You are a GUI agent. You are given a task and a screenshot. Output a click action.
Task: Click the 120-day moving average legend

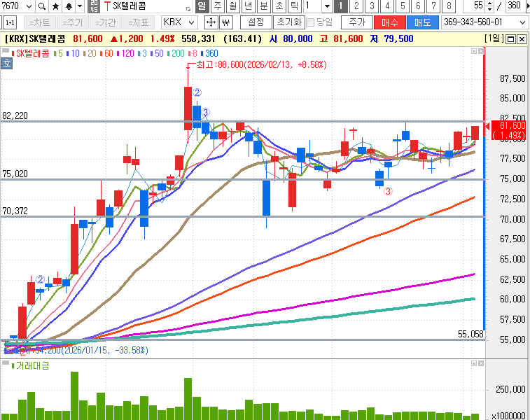(125, 53)
